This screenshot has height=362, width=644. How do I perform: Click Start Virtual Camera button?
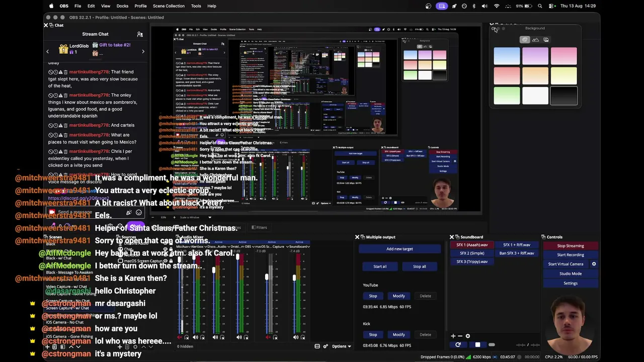[x=566, y=264]
